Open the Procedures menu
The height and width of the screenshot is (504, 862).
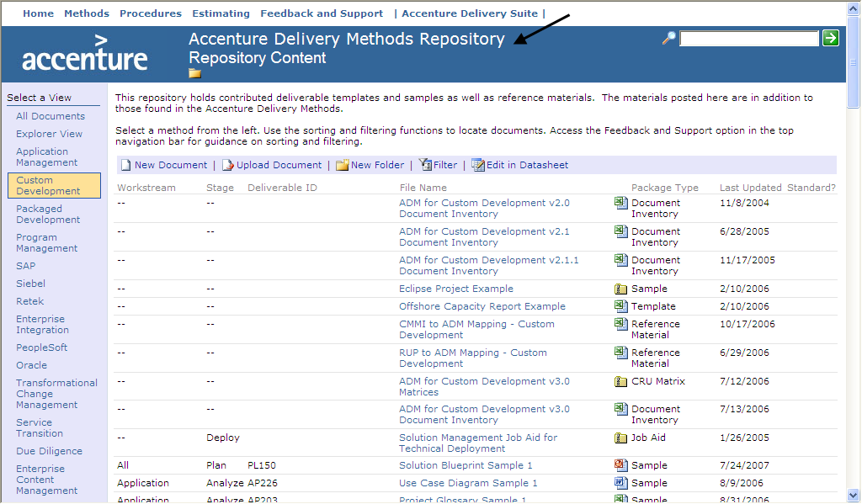(151, 13)
